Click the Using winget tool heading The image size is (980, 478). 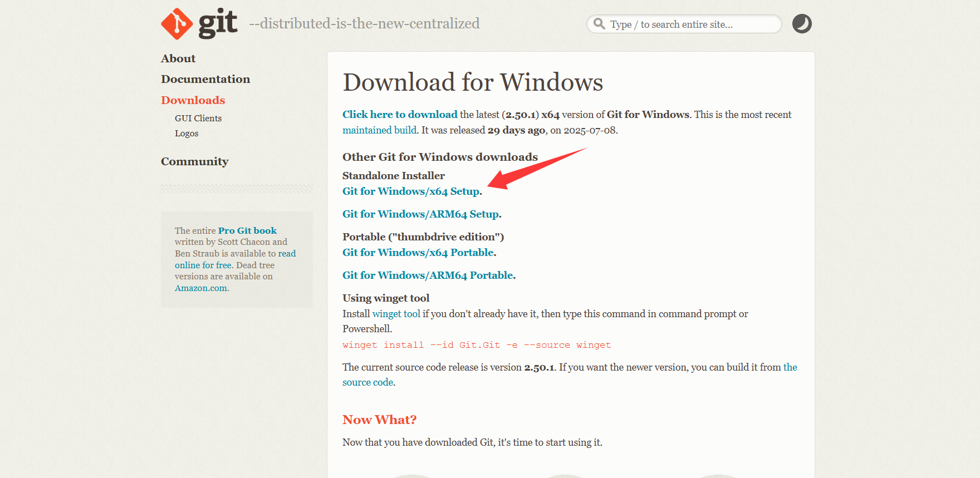coord(386,298)
